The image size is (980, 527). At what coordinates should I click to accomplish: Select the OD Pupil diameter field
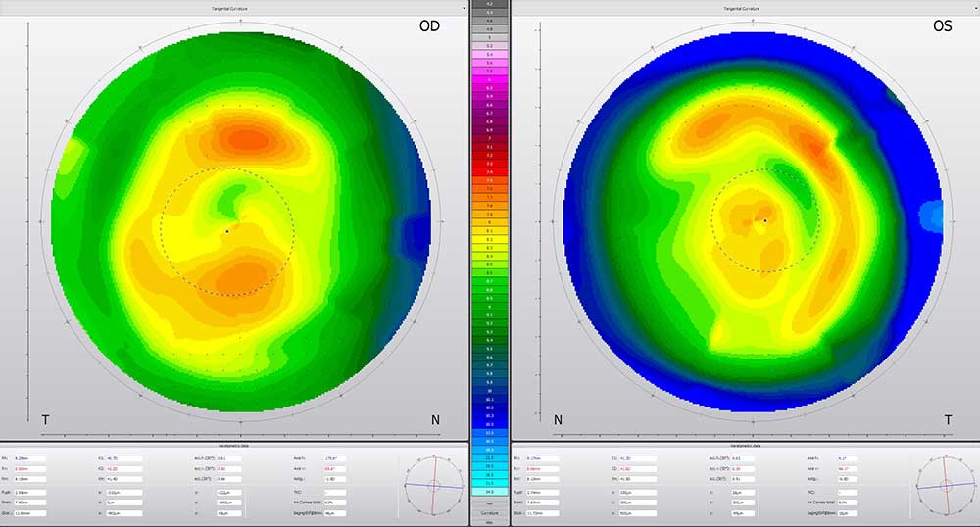tap(29, 493)
